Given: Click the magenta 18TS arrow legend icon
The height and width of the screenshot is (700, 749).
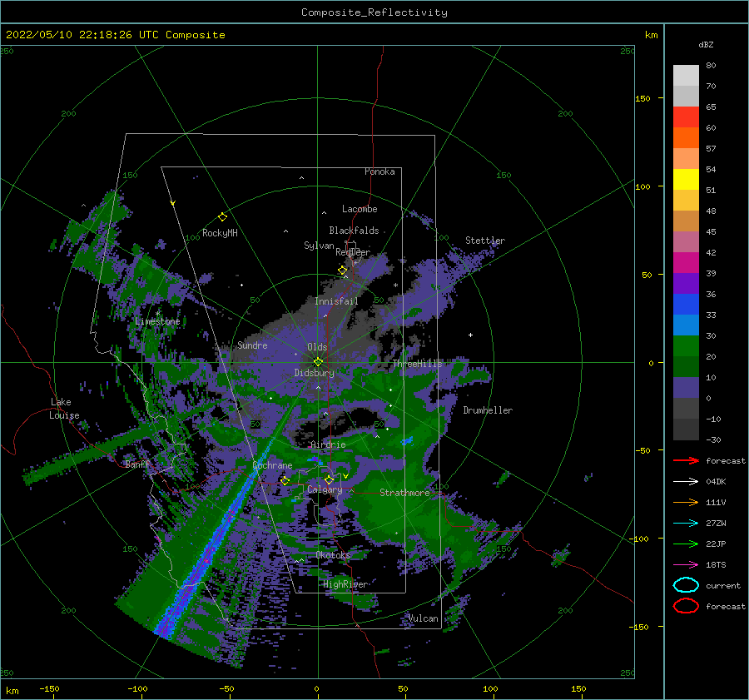Looking at the screenshot, I should [686, 565].
